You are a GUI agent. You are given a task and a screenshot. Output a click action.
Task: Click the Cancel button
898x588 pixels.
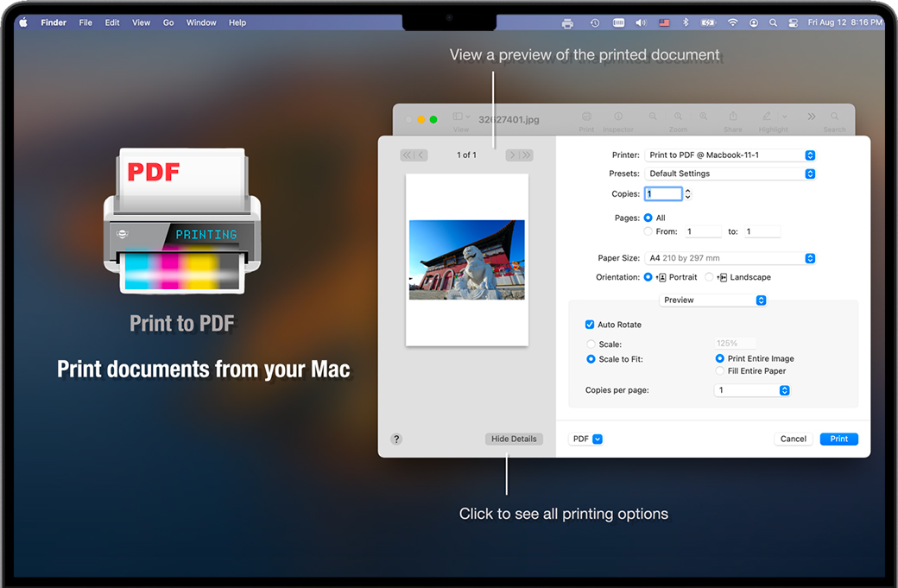[x=794, y=439]
